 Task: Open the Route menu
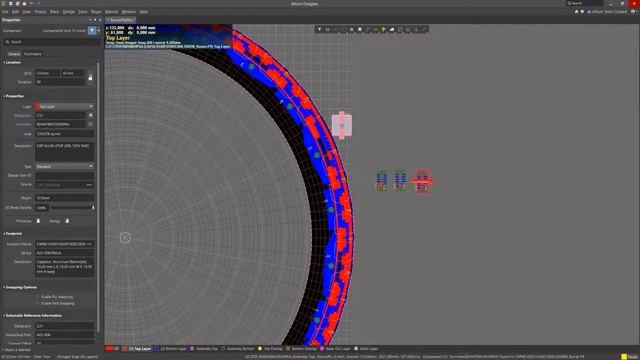click(x=96, y=12)
